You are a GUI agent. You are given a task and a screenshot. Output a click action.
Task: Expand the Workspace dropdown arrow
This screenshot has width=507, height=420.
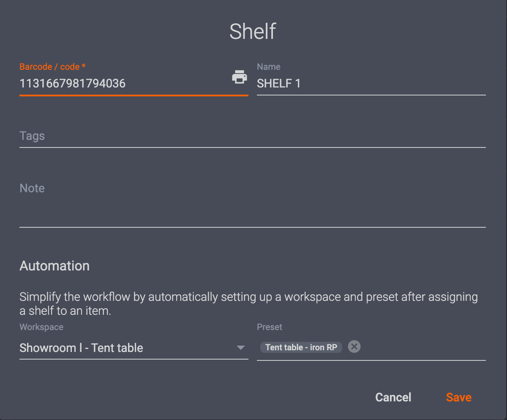click(x=240, y=348)
